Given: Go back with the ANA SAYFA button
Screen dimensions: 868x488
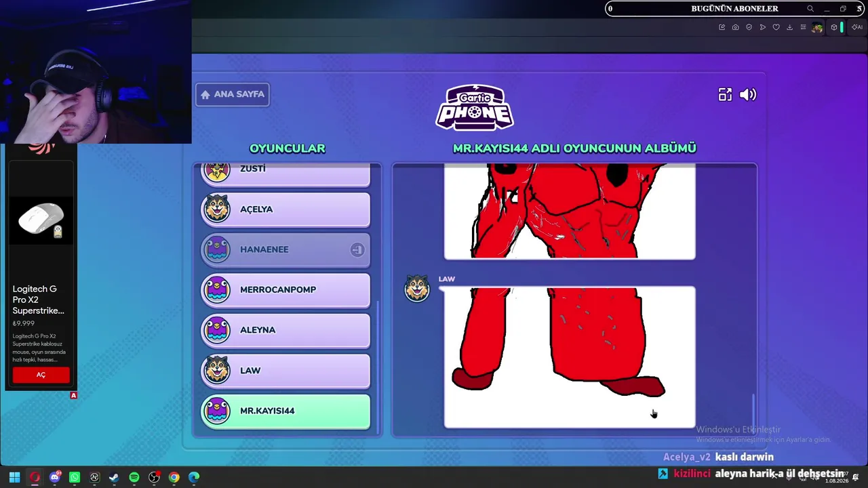Looking at the screenshot, I should [x=233, y=94].
